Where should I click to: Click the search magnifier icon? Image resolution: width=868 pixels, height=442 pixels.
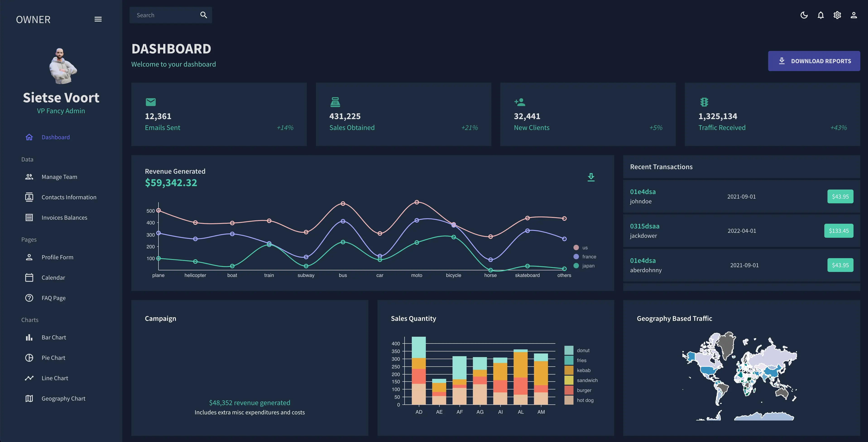[x=204, y=15]
